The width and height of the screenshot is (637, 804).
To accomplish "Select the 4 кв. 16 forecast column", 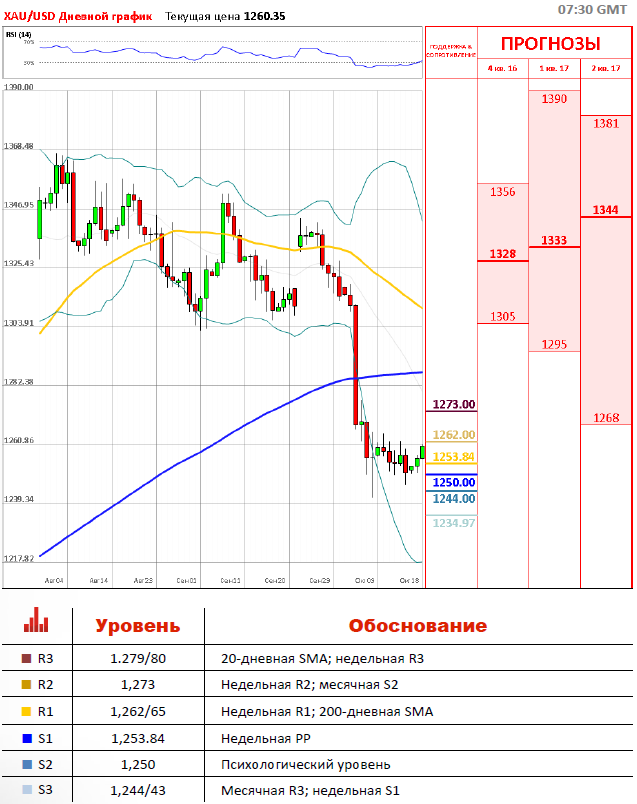I will pyautogui.click(x=502, y=68).
